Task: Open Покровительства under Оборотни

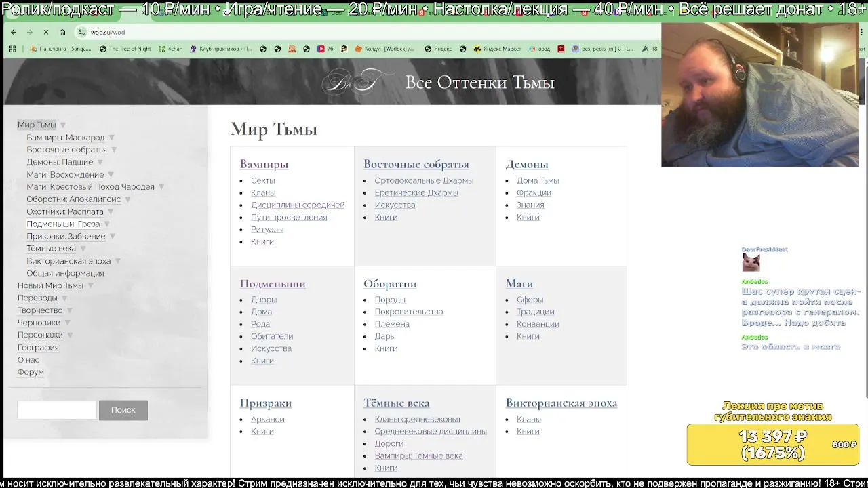Action: [x=409, y=312]
